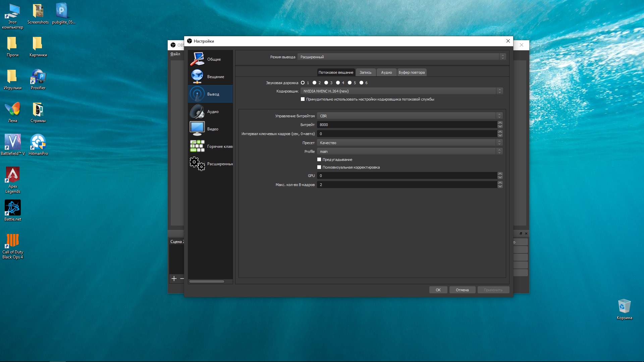
Task: Open the Battle.net desktop shortcut
Action: point(13,208)
